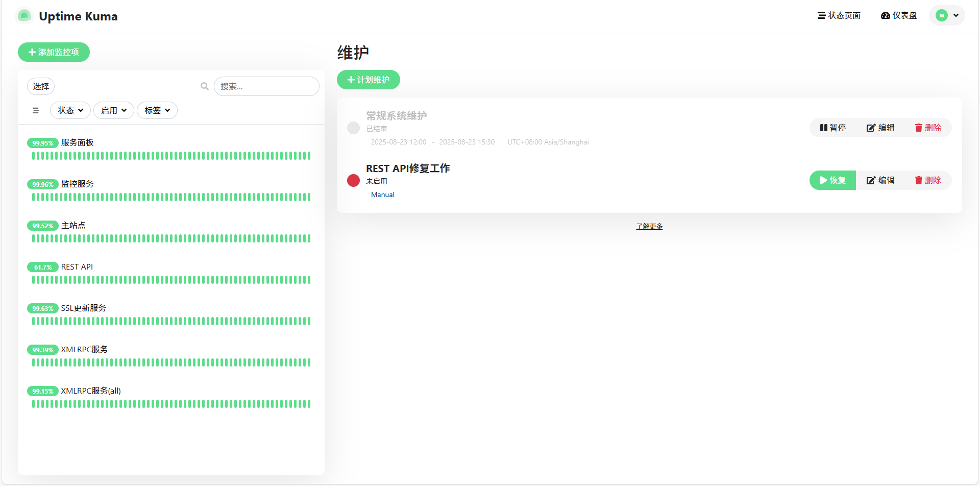This screenshot has width=980, height=486.
Task: Open the 仪表盘 dashboard nav item
Action: [899, 15]
